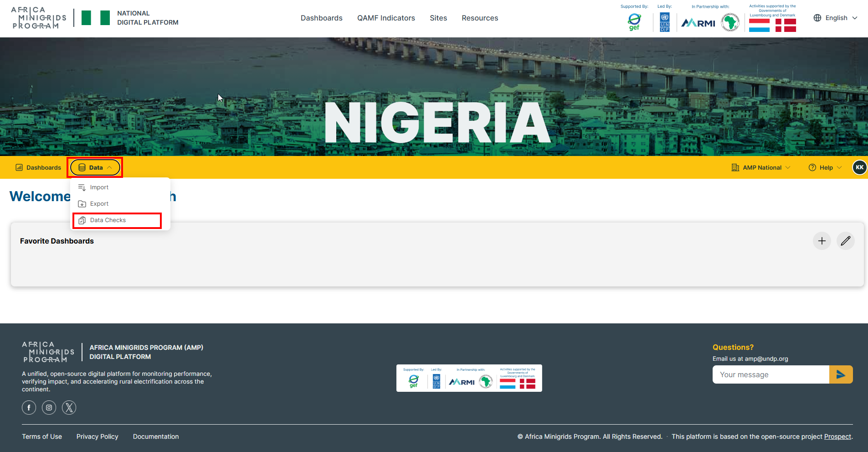Open the English language dropdown
Viewport: 868px width, 452px height.
pos(836,18)
